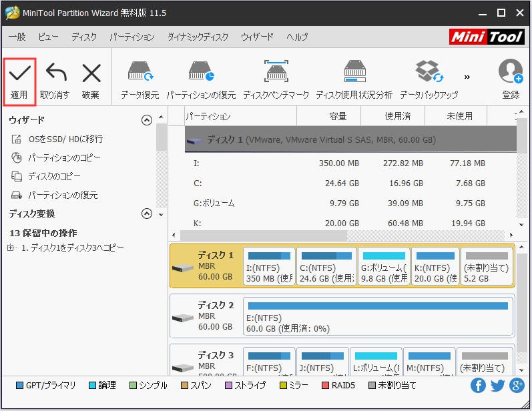This screenshot has height=411, width=532.
Task: Open パーティションの復元 toolbar icon
Action: point(201,71)
